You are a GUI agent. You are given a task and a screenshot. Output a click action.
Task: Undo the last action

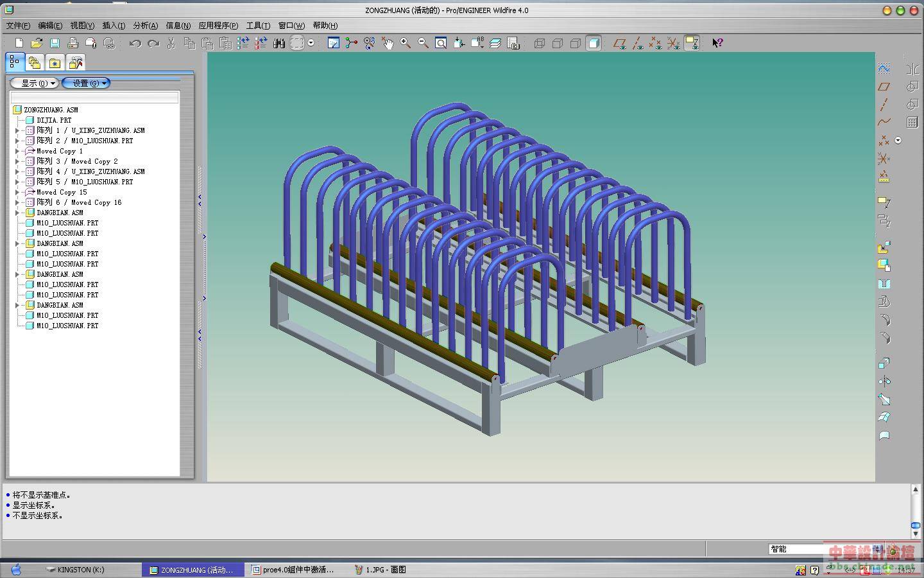point(135,43)
